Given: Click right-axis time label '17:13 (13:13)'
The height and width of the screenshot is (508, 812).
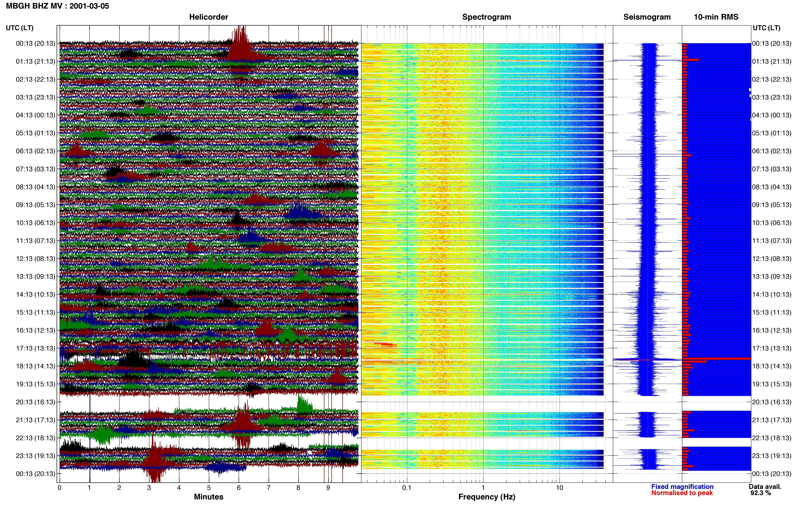Looking at the screenshot, I should tap(772, 348).
